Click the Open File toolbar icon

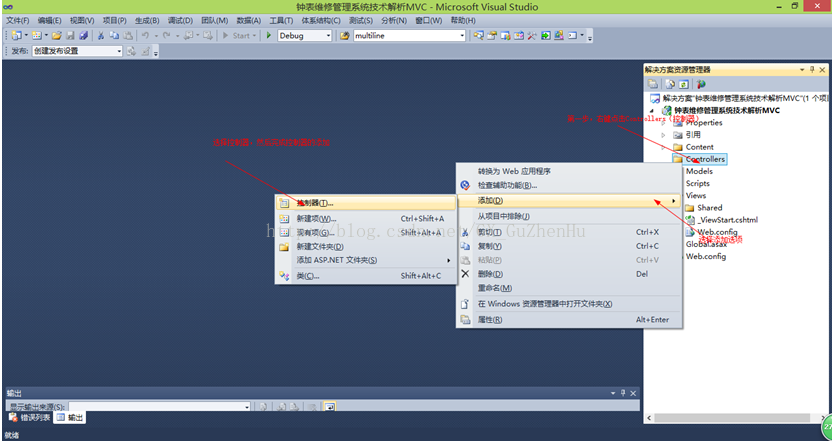click(56, 36)
